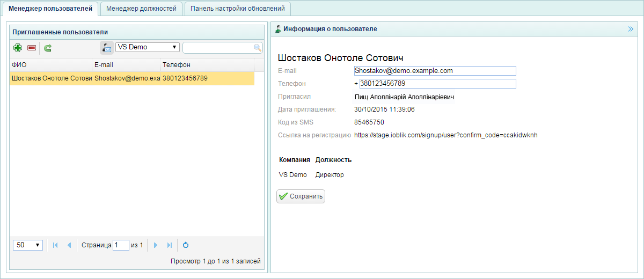Click the Телефон input field in user info

[x=437, y=84]
